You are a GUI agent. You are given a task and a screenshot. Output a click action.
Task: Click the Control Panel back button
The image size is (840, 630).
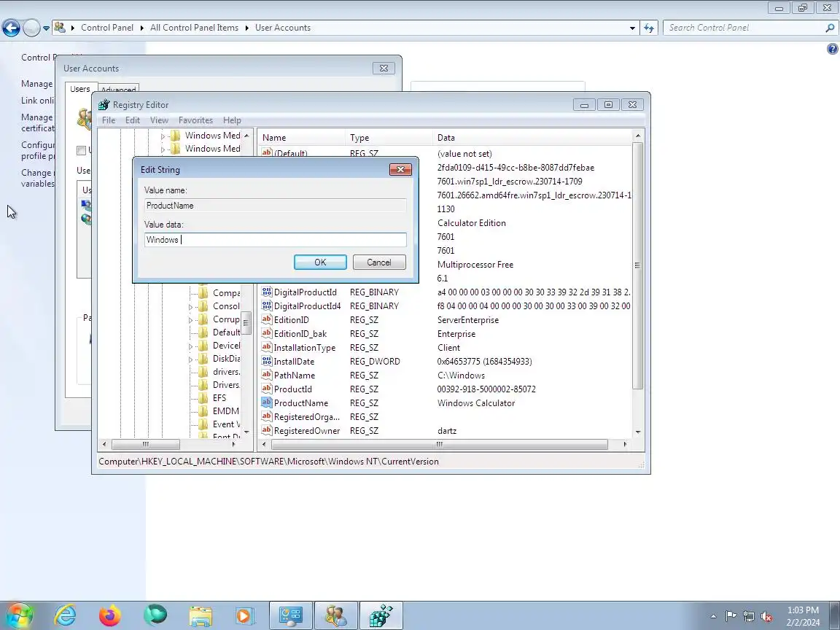[x=11, y=28]
